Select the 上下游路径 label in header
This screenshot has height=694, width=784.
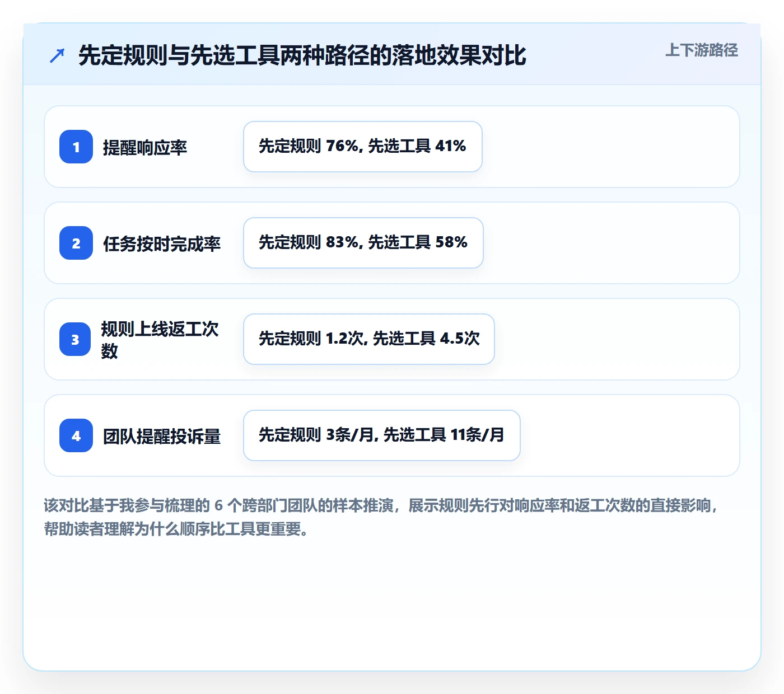point(702,50)
